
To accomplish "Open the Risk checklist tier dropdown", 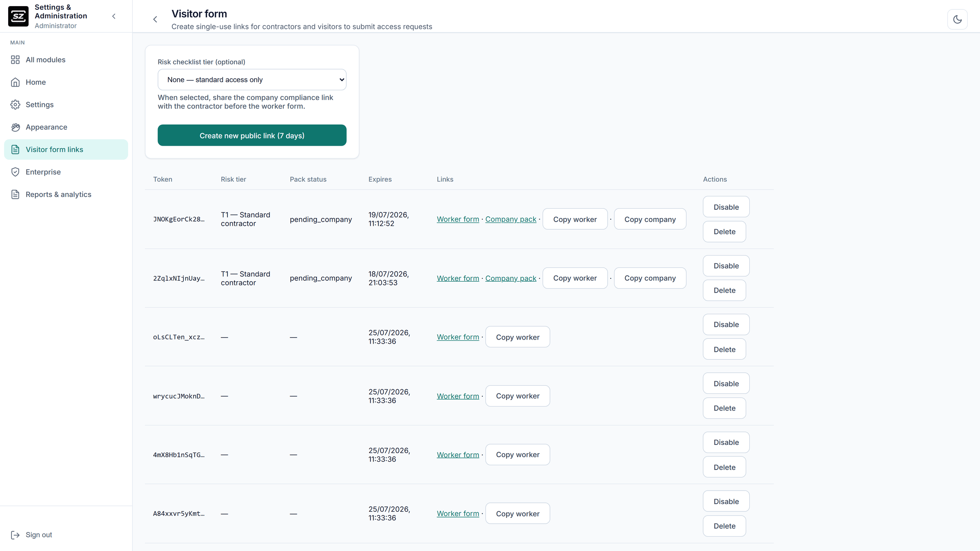I will pos(252,80).
